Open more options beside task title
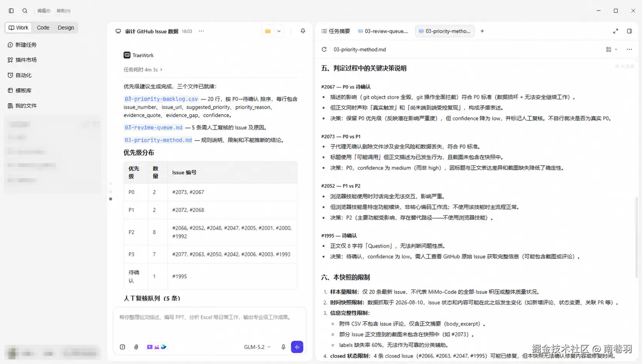Image resolution: width=642 pixels, height=364 pixels. click(201, 31)
